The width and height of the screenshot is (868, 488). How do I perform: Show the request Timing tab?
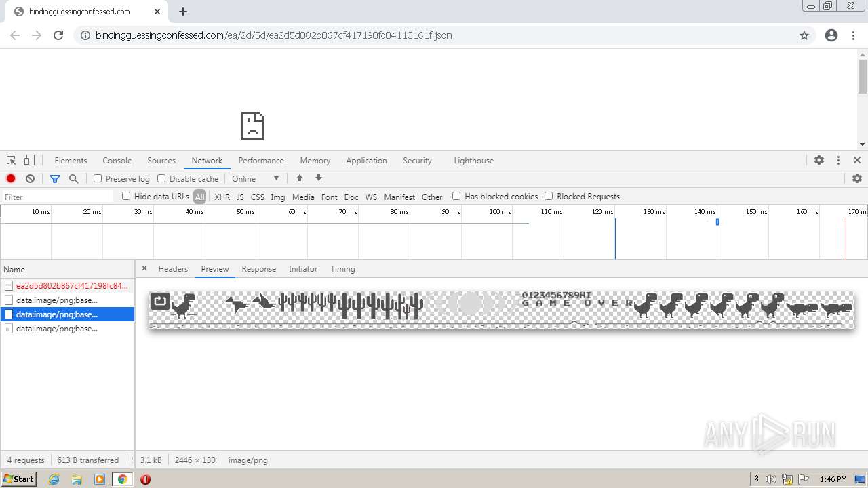342,269
